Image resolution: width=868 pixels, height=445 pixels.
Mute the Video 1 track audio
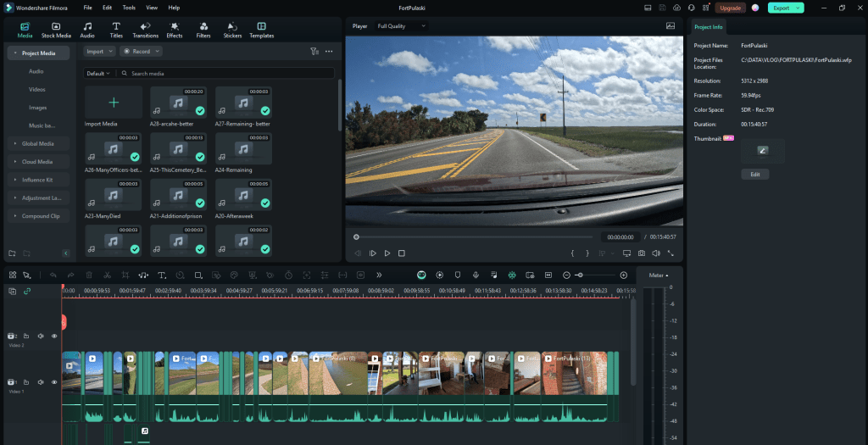pyautogui.click(x=41, y=382)
